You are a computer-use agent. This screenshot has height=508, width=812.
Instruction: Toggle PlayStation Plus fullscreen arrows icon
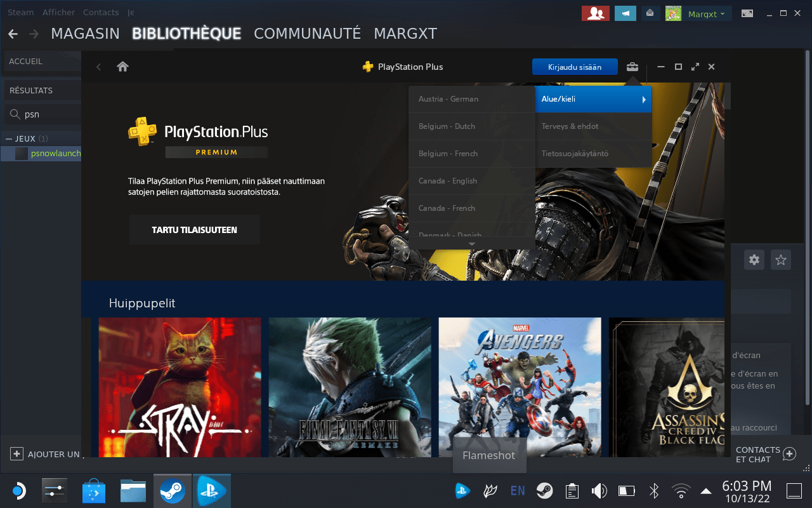click(x=695, y=67)
